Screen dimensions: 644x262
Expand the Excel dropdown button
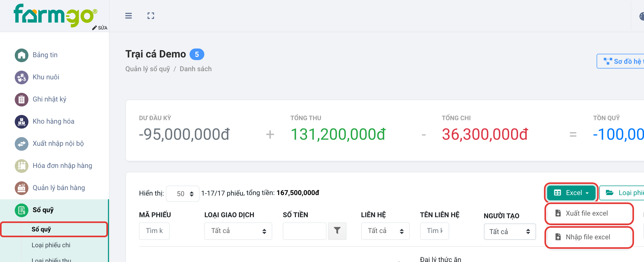pyautogui.click(x=571, y=193)
